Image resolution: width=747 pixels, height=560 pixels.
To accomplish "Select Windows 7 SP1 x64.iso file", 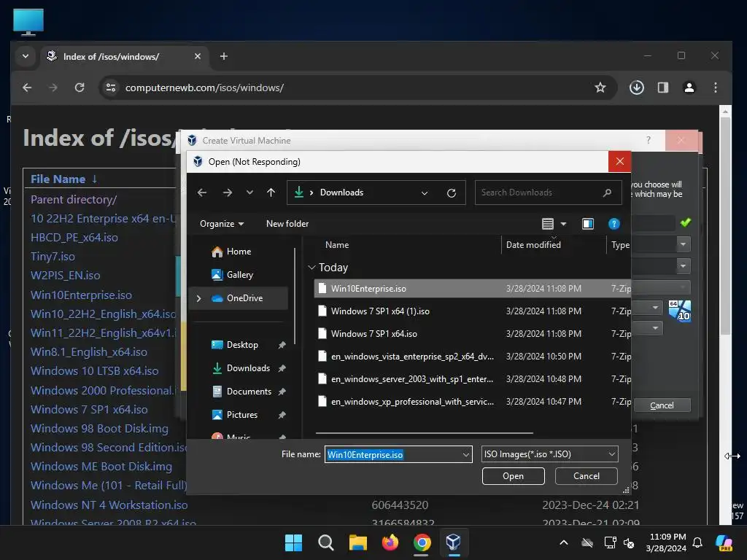I will [472, 334].
